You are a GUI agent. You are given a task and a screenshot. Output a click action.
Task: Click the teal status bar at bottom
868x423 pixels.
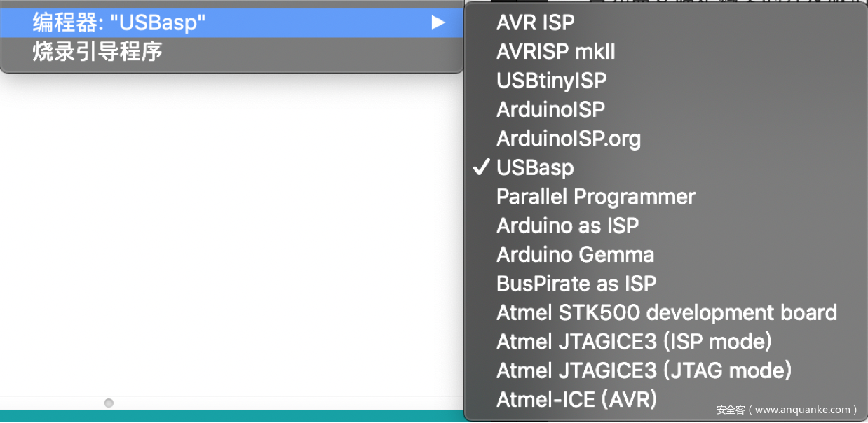click(231, 416)
